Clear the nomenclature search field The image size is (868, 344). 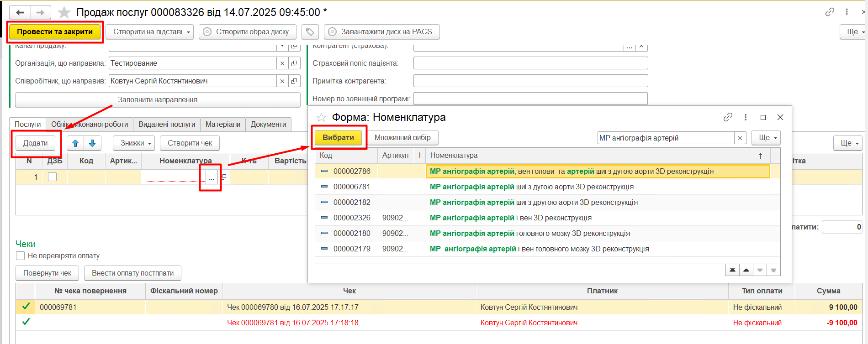(x=740, y=138)
